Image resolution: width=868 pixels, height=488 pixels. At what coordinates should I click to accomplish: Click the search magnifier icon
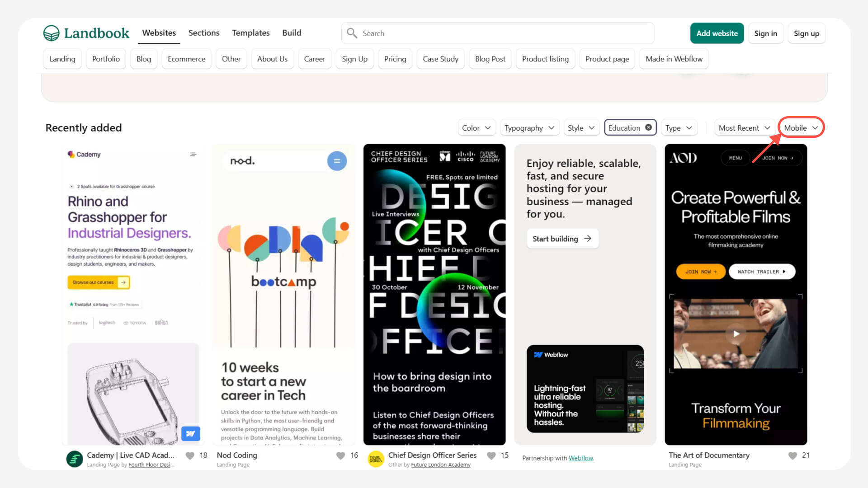[x=352, y=33]
